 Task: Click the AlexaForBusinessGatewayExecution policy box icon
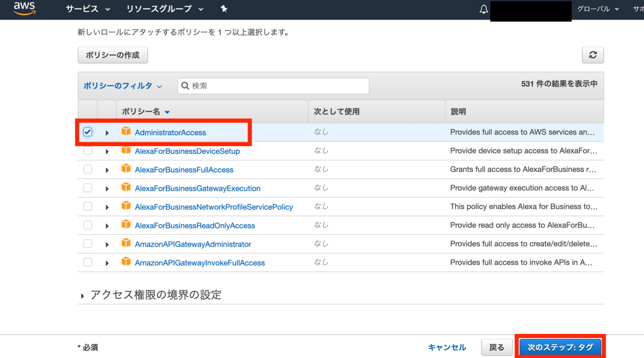coord(126,188)
